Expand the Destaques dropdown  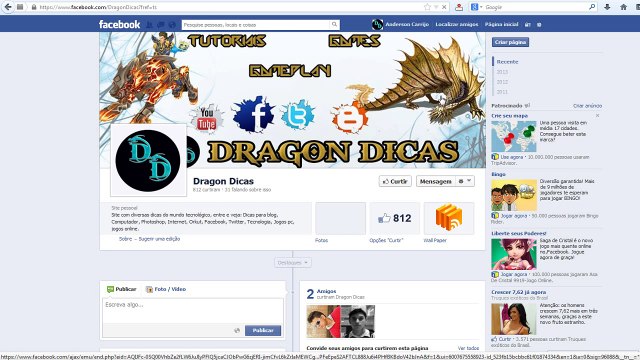coord(293,263)
